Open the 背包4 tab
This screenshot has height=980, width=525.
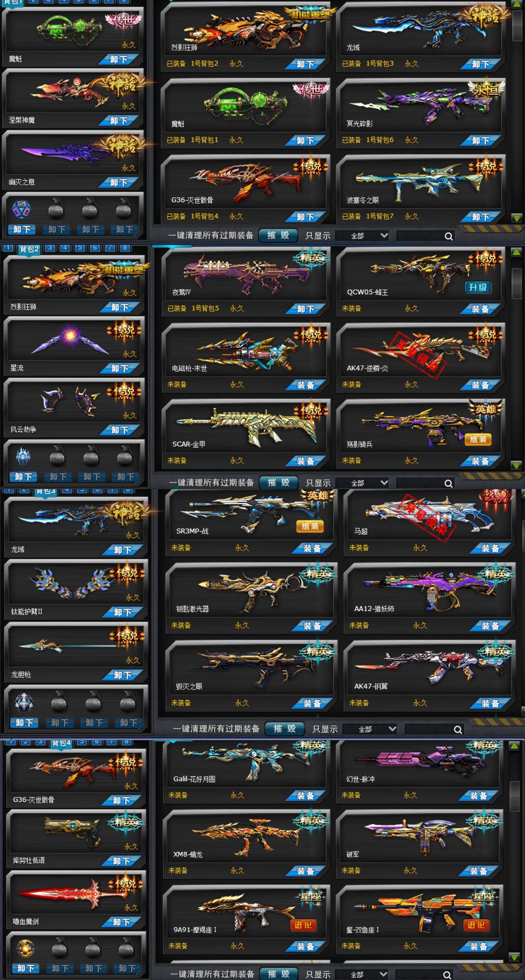(62, 743)
